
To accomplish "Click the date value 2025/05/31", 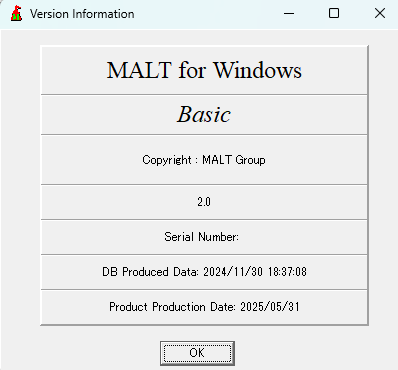I will click(x=270, y=307).
